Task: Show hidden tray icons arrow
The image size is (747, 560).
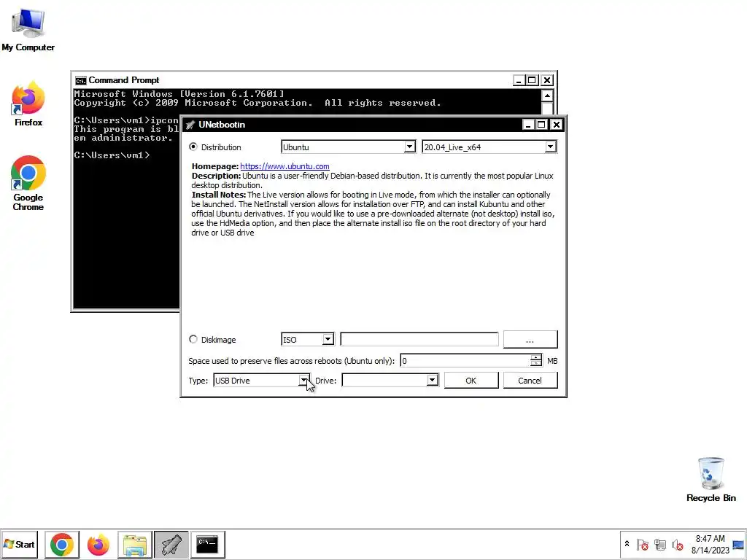Action: coord(627,544)
